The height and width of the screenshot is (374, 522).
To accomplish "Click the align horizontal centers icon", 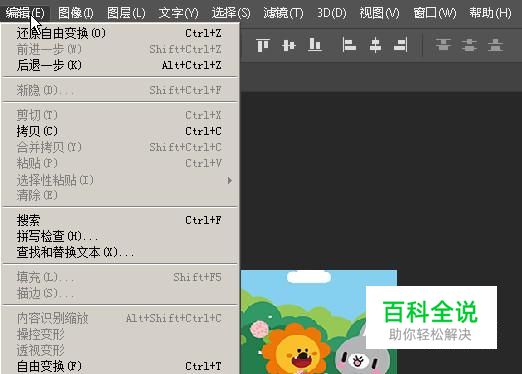I will (x=375, y=45).
